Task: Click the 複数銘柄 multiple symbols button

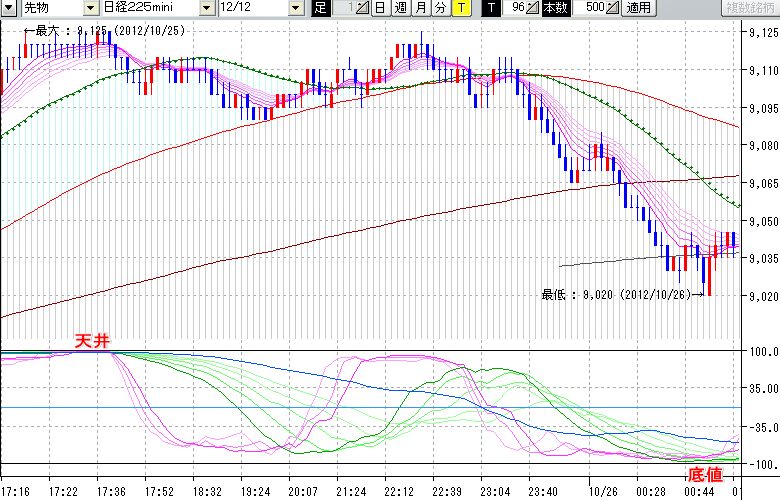Action: pyautogui.click(x=750, y=8)
